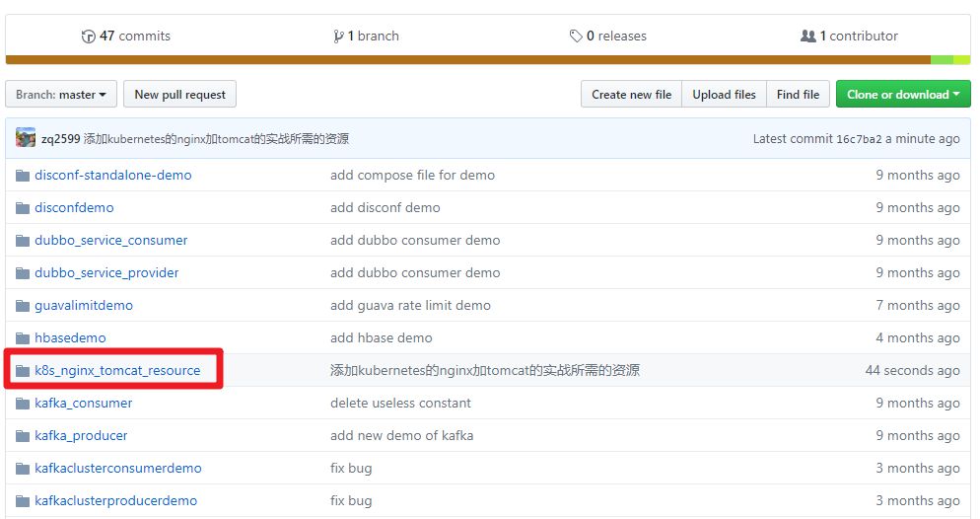The width and height of the screenshot is (980, 519).
Task: Click the language breakdown color bar
Action: tap(487, 60)
